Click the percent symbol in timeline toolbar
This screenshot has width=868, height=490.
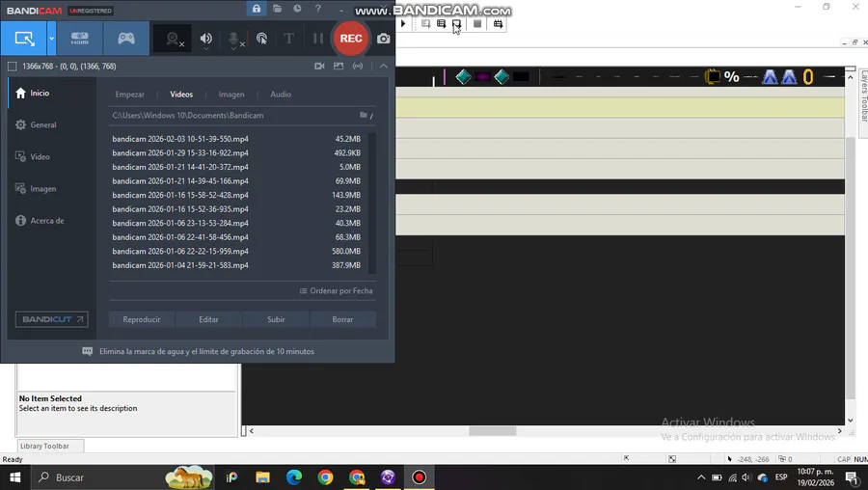pyautogui.click(x=731, y=77)
